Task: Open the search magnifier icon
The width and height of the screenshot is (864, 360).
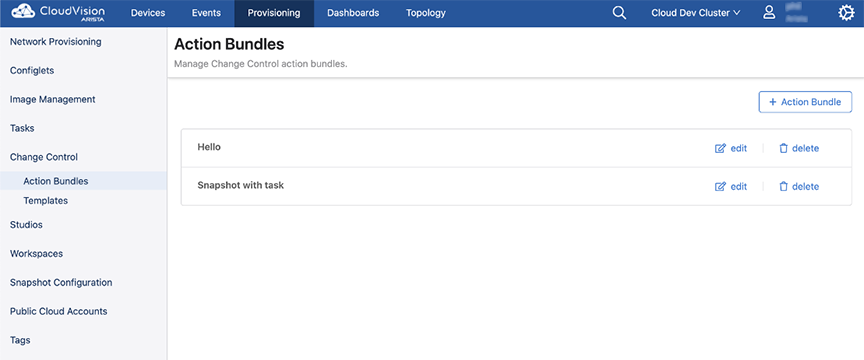Action: pyautogui.click(x=619, y=13)
